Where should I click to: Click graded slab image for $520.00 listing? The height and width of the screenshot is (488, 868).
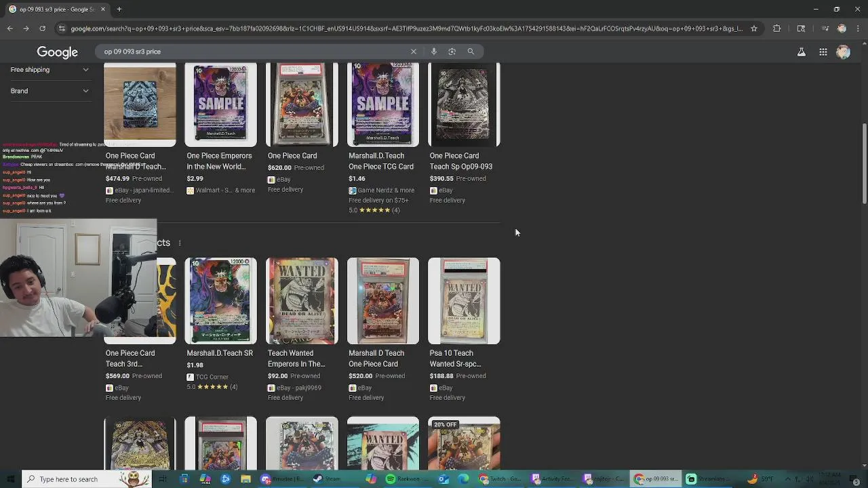383,301
